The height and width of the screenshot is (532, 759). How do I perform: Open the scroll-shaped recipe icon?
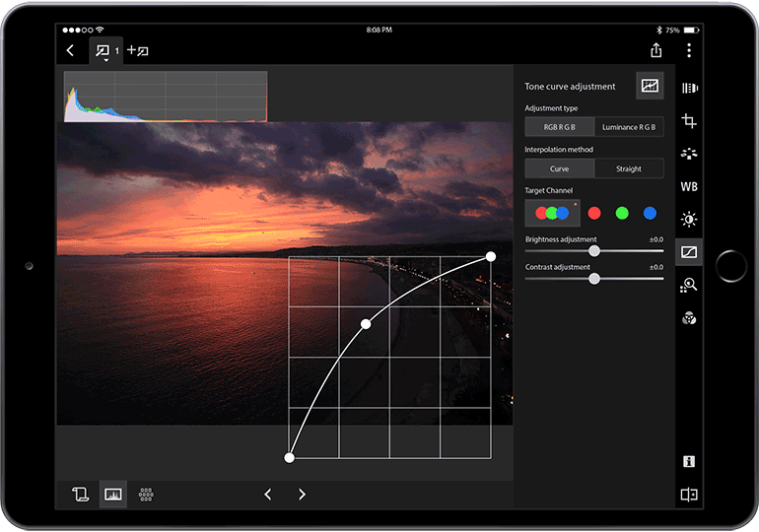(81, 495)
